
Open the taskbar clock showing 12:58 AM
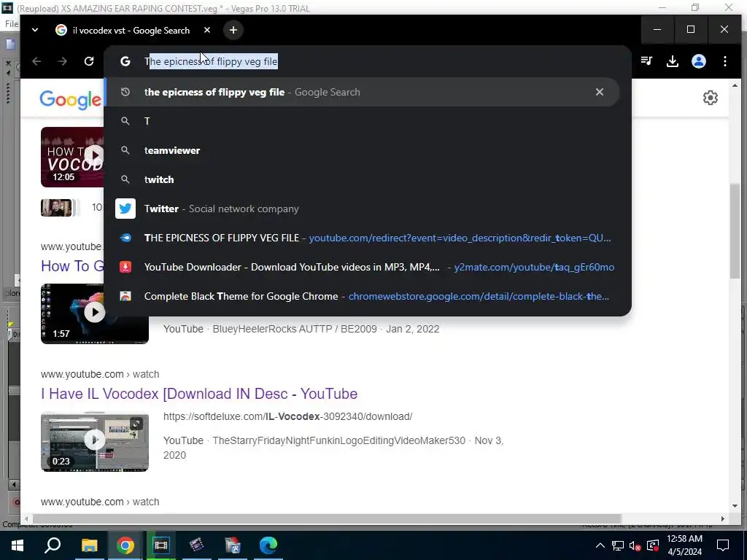click(x=684, y=545)
